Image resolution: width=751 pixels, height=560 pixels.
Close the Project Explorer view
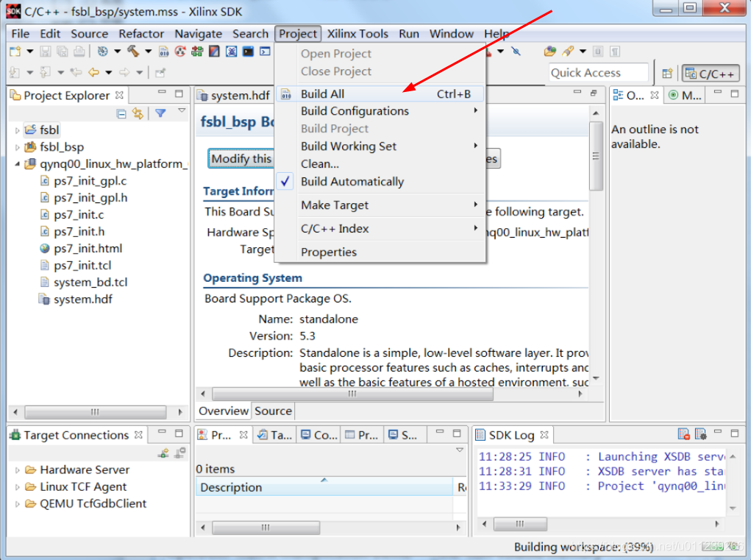[x=119, y=95]
